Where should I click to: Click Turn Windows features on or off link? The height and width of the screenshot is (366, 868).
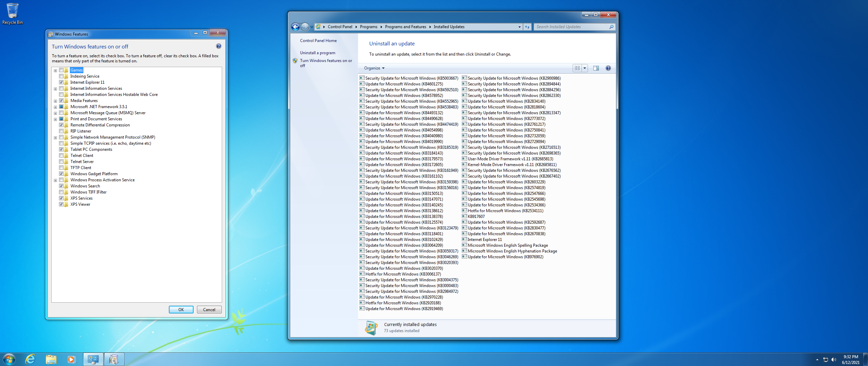326,63
